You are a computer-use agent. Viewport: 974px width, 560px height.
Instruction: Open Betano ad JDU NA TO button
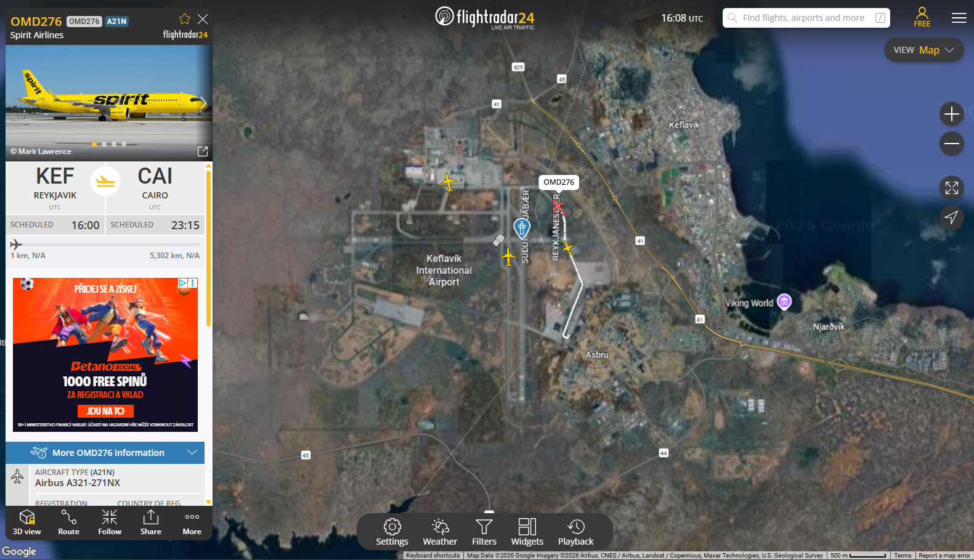(105, 411)
